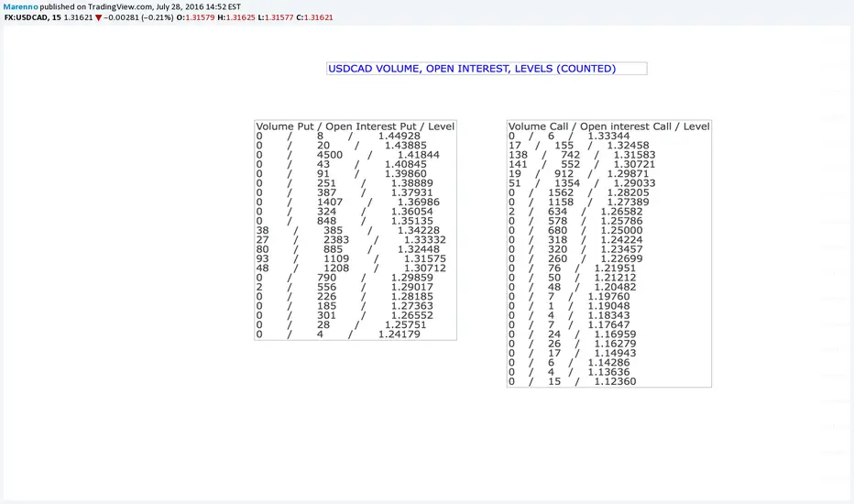Image resolution: width=854 pixels, height=504 pixels.
Task: Select put level 1.40845
Action: pos(406,164)
